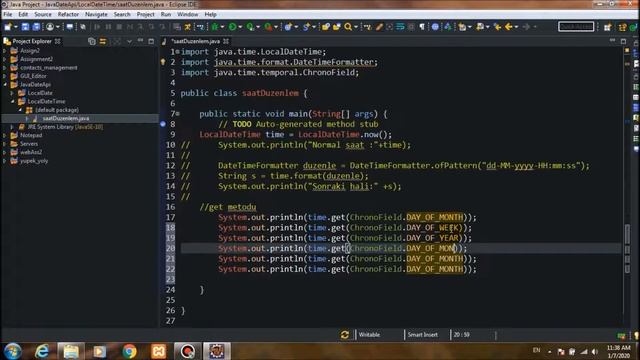
Task: Open the Navigate menu
Action: tap(96, 14)
